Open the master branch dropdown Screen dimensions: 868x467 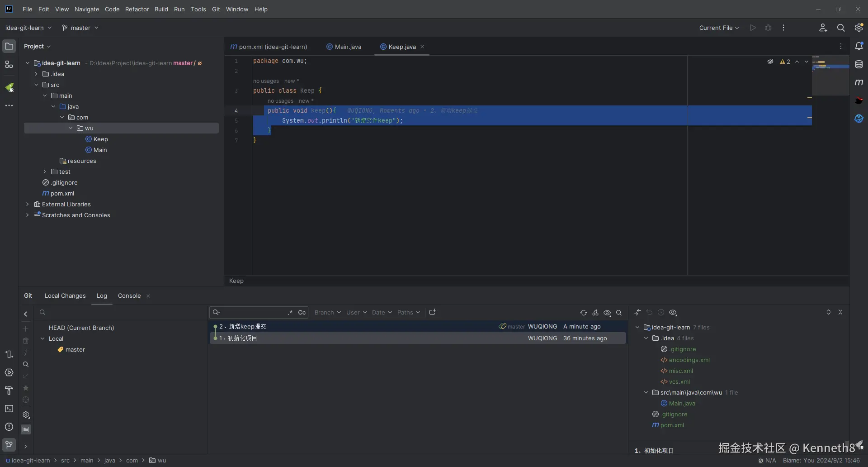point(80,28)
